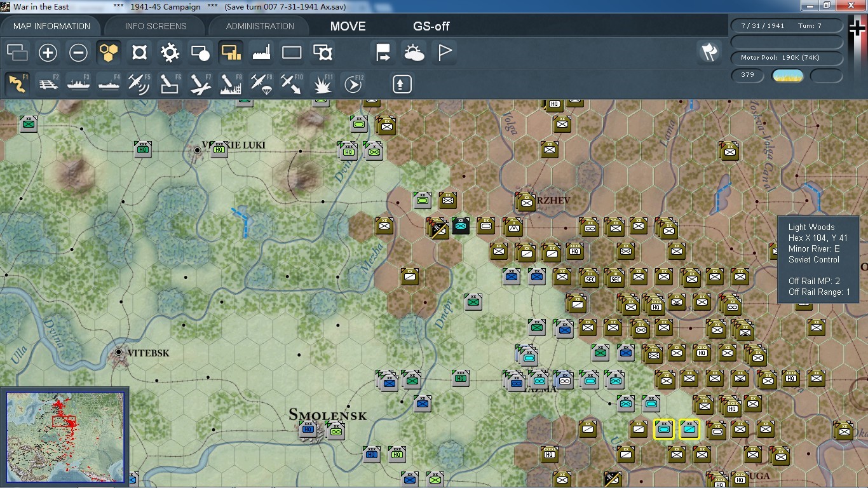This screenshot has height=488, width=868.
Task: Click the Light Woods hex info tooltip
Action: click(x=818, y=259)
